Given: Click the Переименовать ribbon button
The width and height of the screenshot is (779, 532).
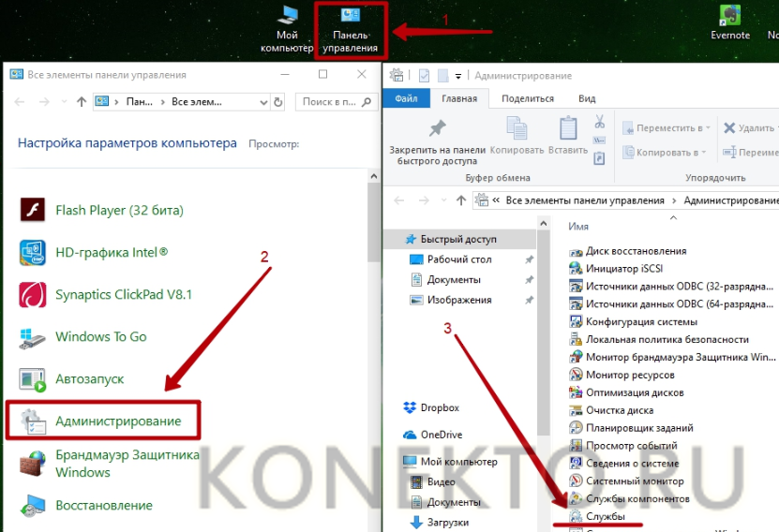Looking at the screenshot, I should point(751,153).
